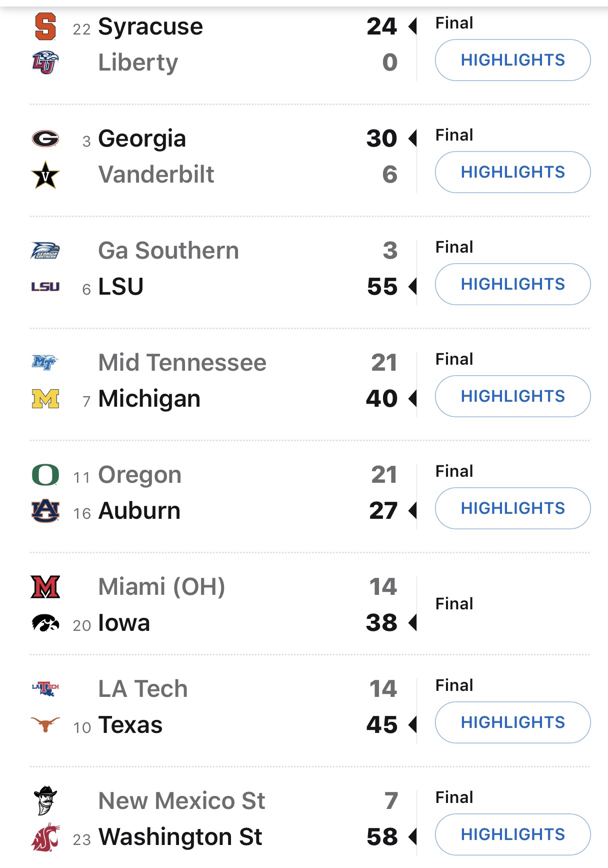View highlights for LA Tech vs Texas

(512, 722)
